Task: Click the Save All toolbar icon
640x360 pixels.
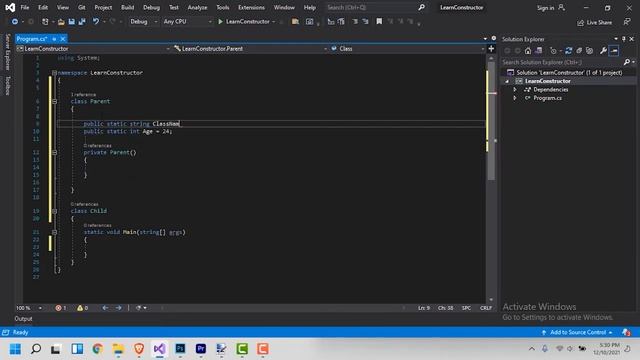Action: 82,22
